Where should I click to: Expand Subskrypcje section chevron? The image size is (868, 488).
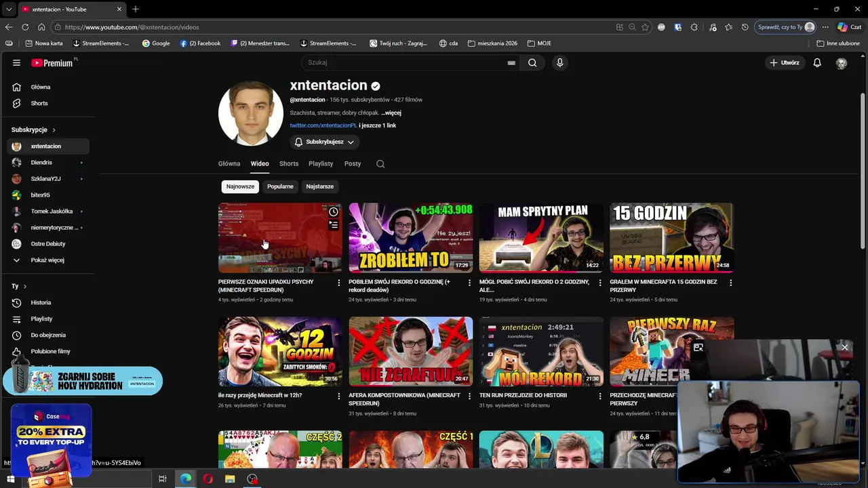pos(54,130)
